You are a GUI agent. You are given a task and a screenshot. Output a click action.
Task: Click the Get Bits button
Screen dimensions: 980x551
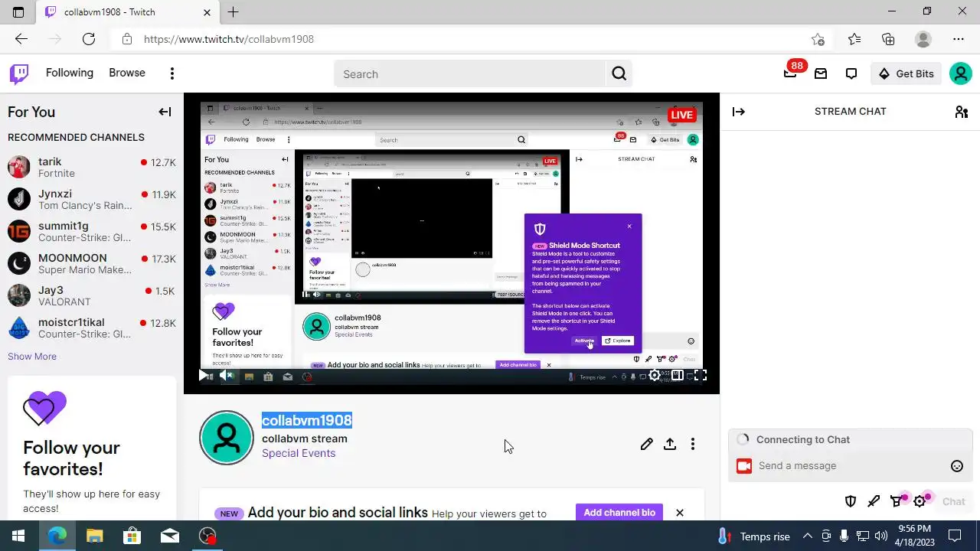coord(906,73)
